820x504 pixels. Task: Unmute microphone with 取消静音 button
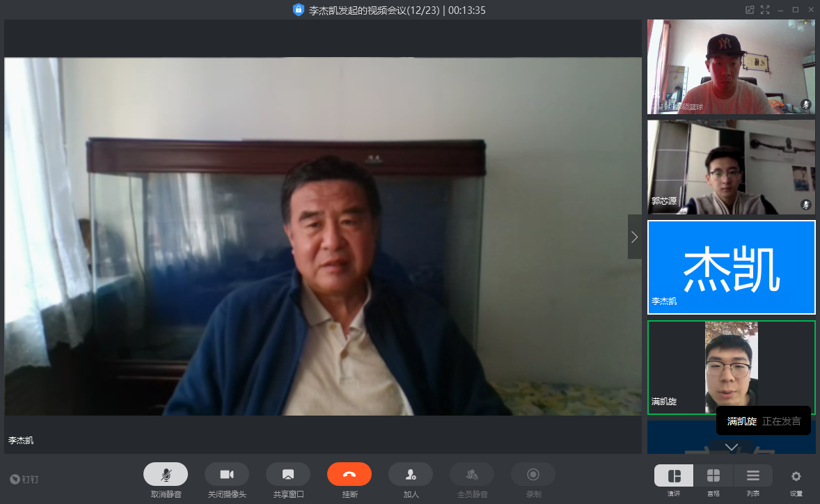166,474
